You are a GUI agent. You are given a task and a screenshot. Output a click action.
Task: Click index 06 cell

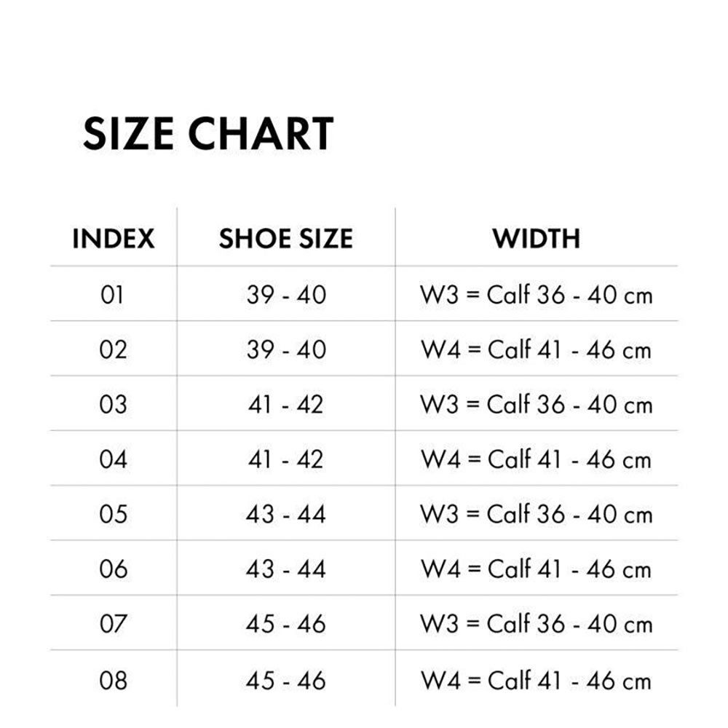(113, 569)
